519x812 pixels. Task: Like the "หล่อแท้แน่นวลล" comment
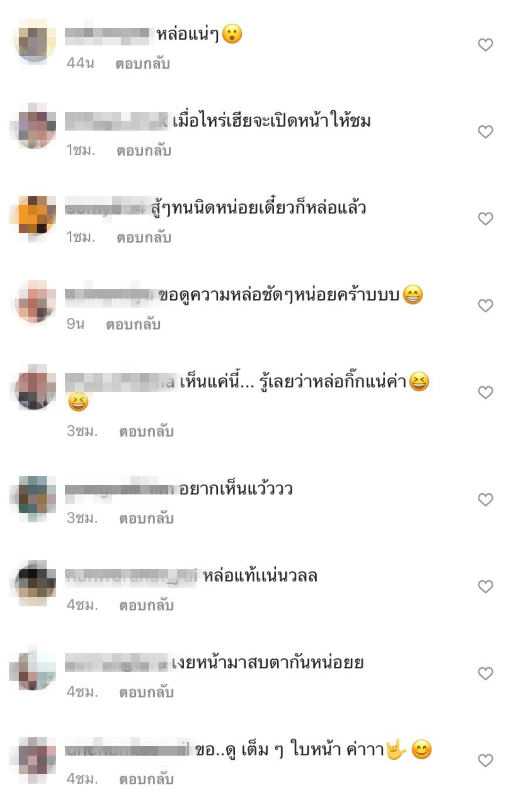tap(485, 586)
